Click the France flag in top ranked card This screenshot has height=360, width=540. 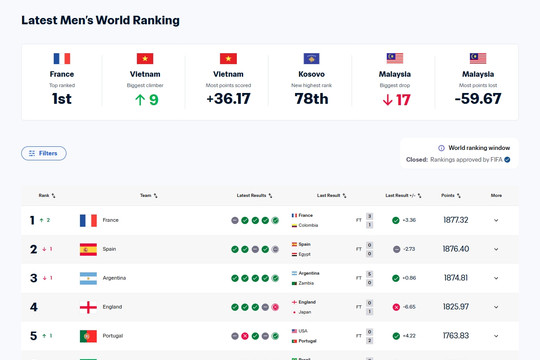[62, 59]
